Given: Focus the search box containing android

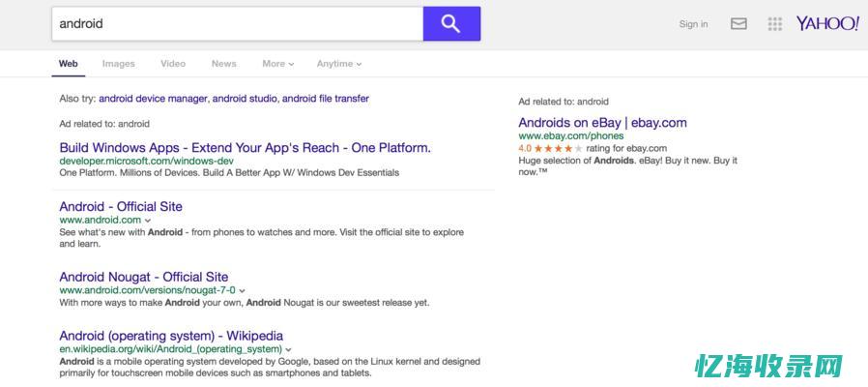Looking at the screenshot, I should click(238, 23).
